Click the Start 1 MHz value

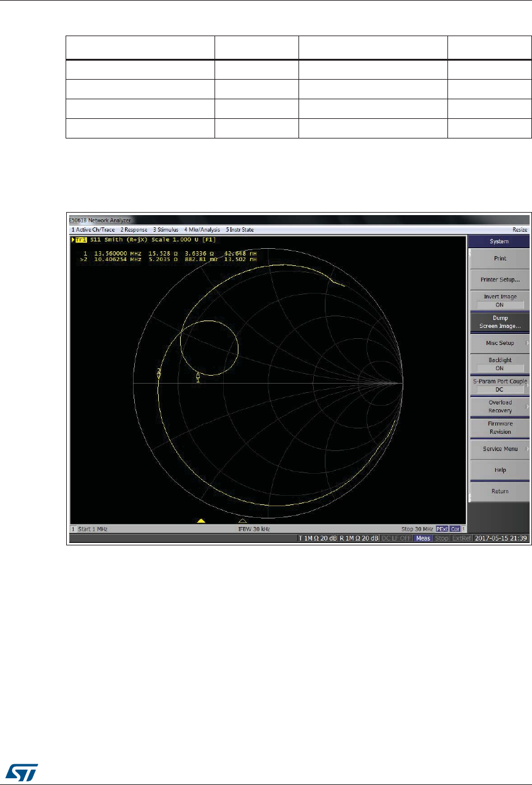coord(92,528)
